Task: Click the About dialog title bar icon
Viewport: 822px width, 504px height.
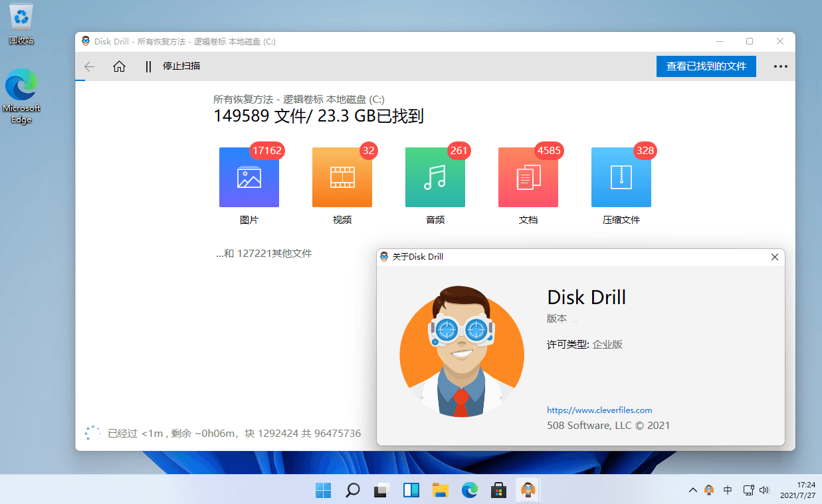Action: (385, 257)
